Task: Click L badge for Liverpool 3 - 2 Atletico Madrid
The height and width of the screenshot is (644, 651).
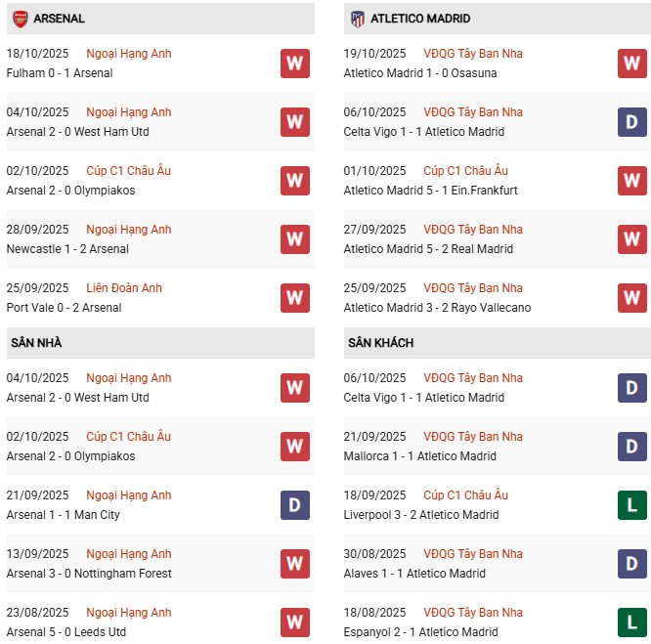Action: (x=632, y=505)
